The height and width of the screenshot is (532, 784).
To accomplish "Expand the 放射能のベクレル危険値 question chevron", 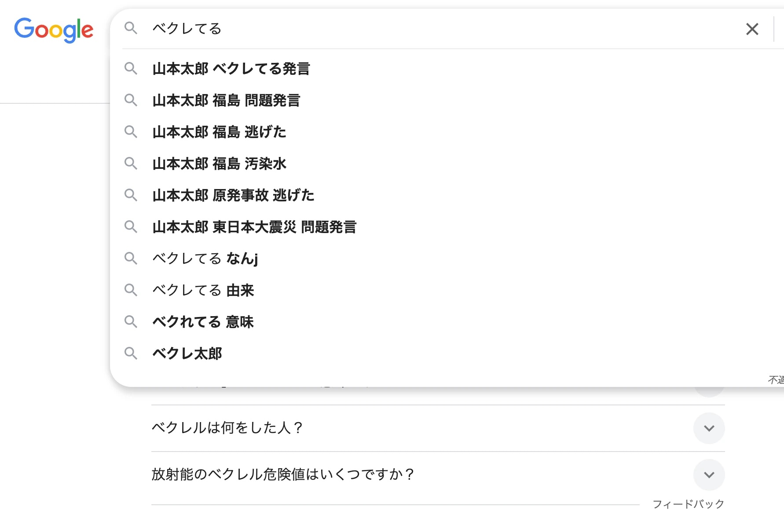I will click(x=709, y=475).
